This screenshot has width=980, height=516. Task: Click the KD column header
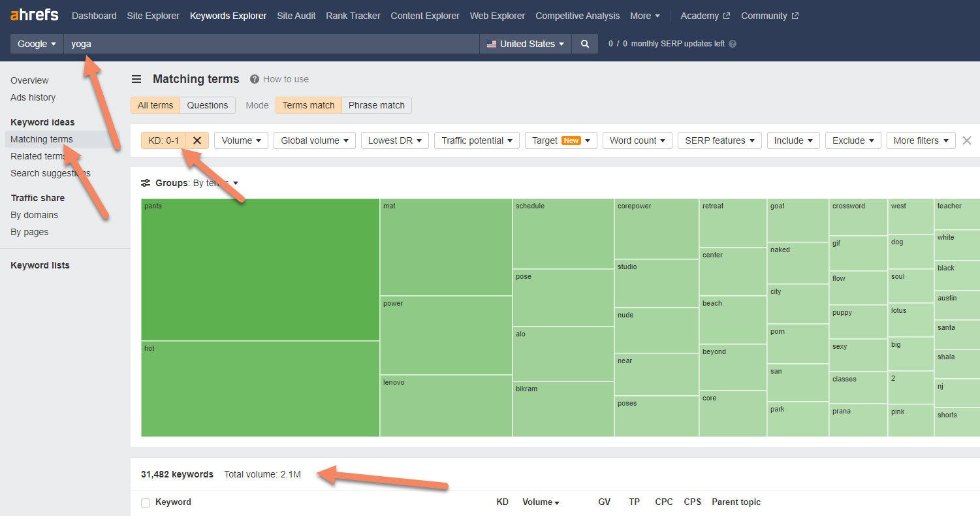pos(502,502)
